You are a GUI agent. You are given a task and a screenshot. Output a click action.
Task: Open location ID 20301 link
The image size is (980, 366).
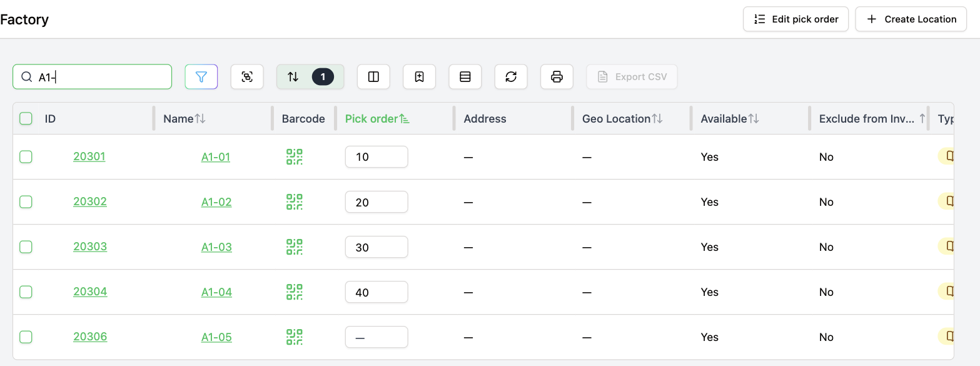tap(89, 156)
